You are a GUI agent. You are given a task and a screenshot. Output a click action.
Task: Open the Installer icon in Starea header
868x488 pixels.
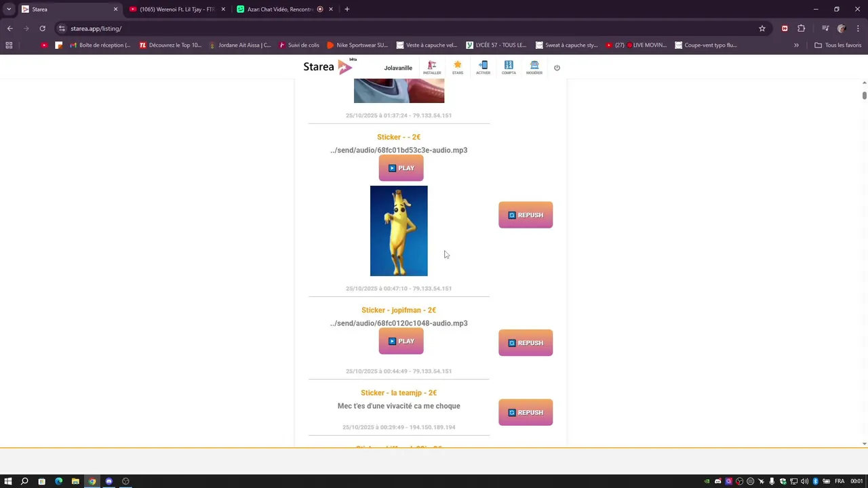432,68
